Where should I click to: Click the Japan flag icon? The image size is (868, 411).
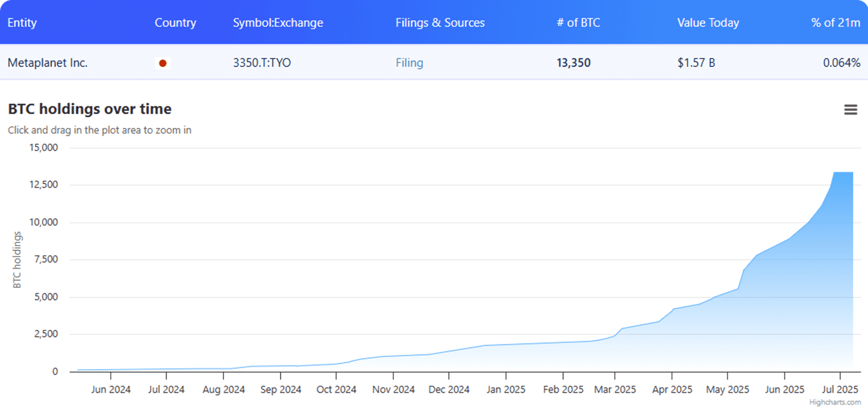click(x=163, y=63)
